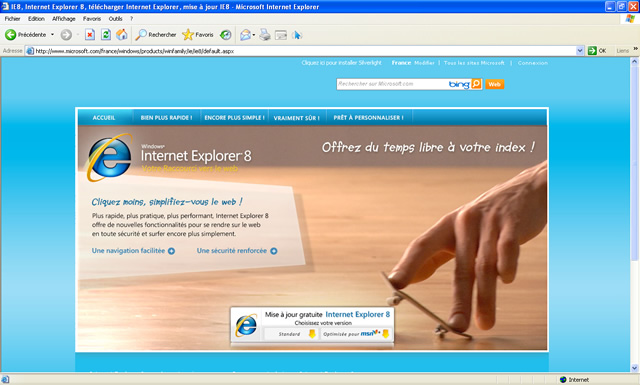Open the Outils menu
This screenshot has height=385, width=640.
(116, 19)
